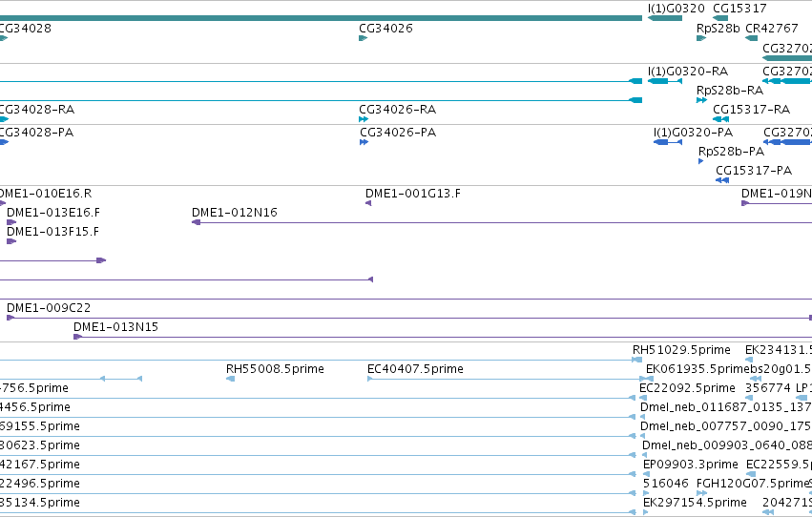812x517 pixels.
Task: Select transcript l(1)G0320-RA label
Action: pos(688,72)
